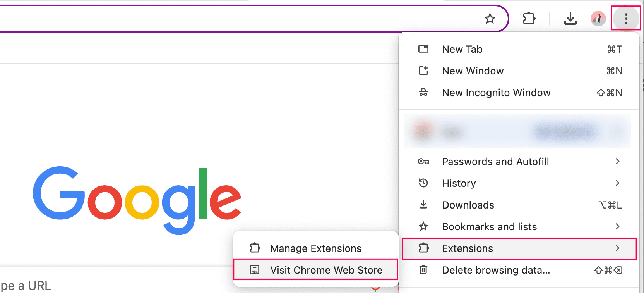Expand the Passwords and Autofill submenu arrow
Screen dimensions: 644x293
(x=618, y=161)
